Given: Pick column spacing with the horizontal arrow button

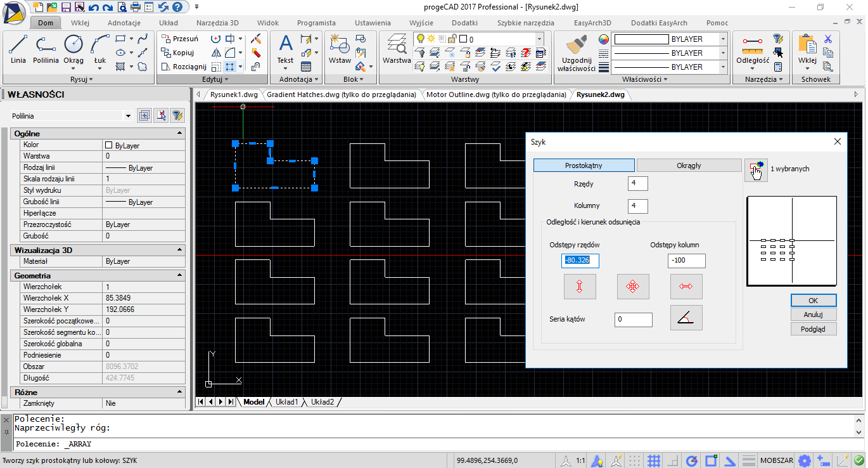Looking at the screenshot, I should [x=686, y=287].
